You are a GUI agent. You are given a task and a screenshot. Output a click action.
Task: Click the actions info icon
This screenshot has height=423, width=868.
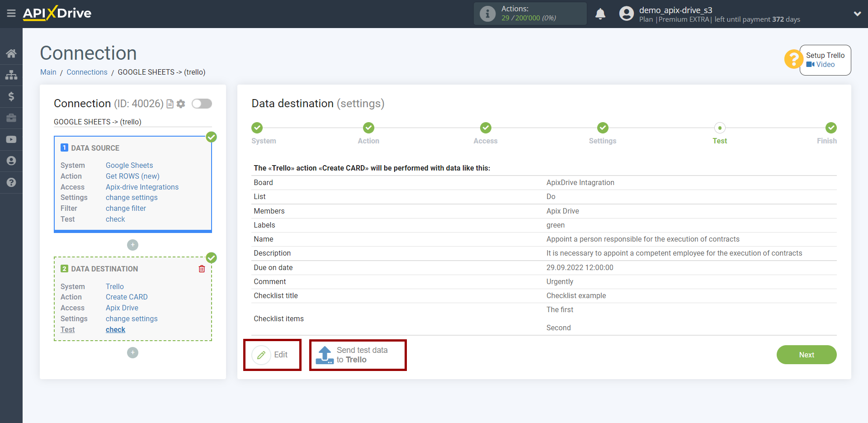point(487,14)
